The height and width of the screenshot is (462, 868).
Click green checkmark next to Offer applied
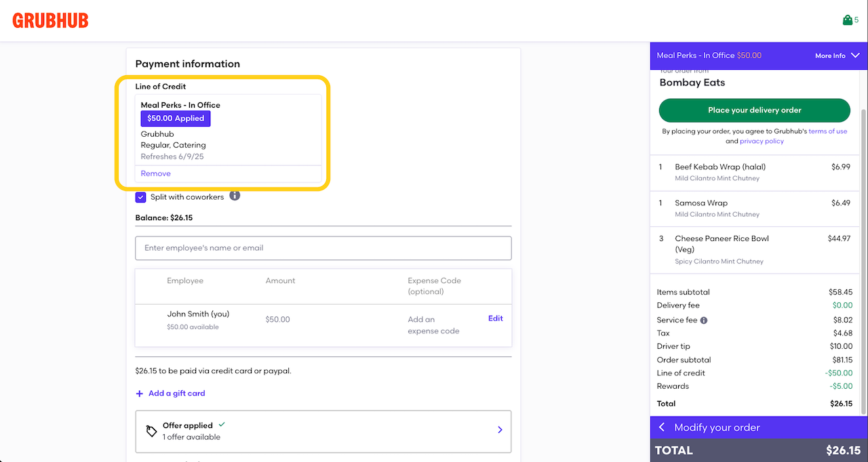click(222, 425)
